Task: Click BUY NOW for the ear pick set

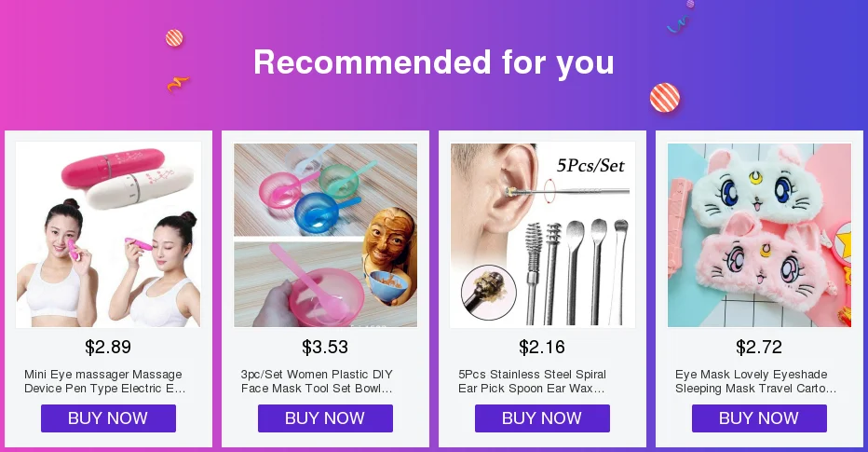Action: pos(542,418)
